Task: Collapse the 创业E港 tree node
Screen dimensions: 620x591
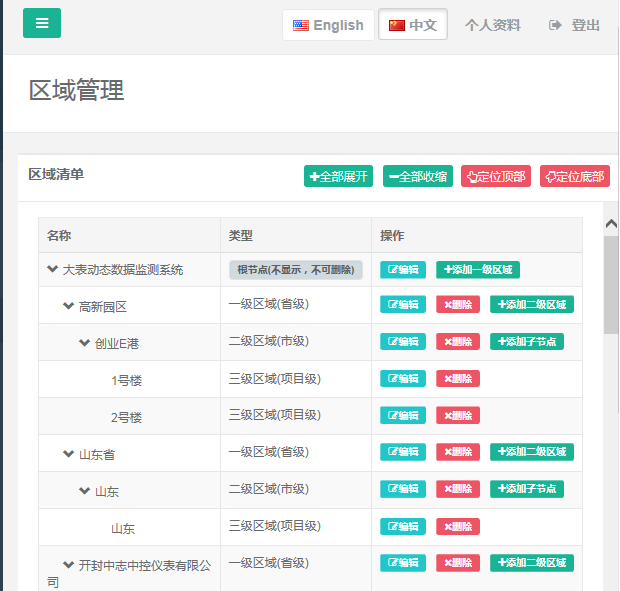Action: pos(84,343)
